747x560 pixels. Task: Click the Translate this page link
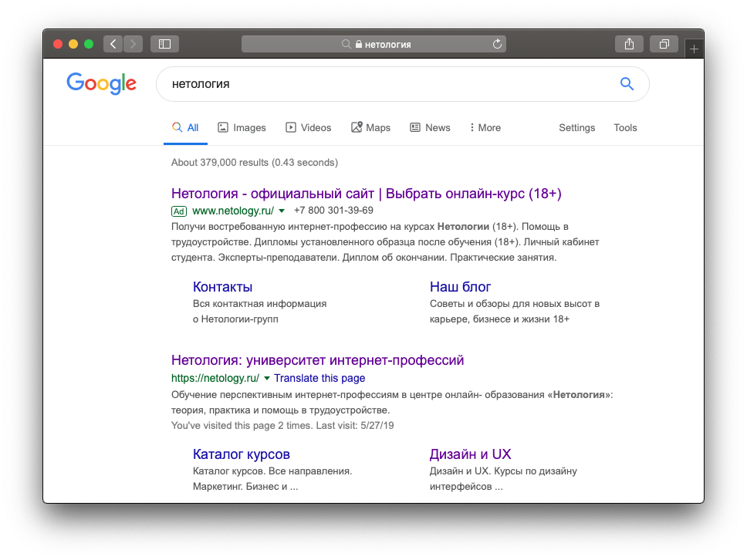[x=319, y=378]
